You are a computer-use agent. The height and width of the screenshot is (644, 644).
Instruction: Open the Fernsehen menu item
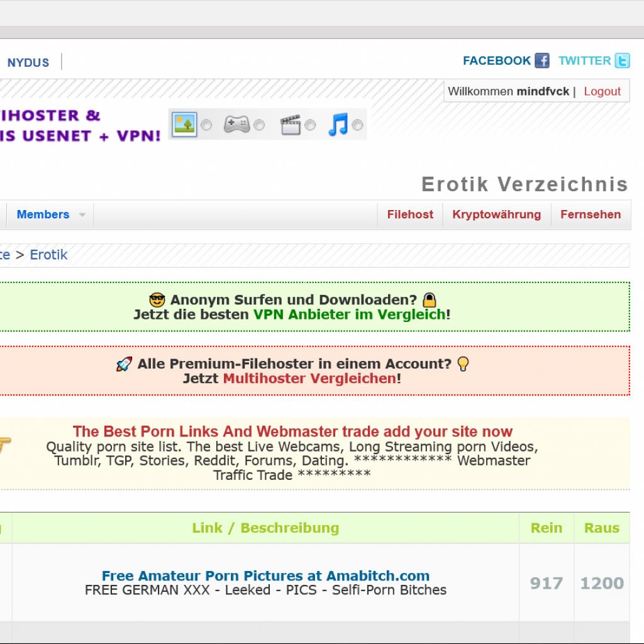click(x=591, y=214)
